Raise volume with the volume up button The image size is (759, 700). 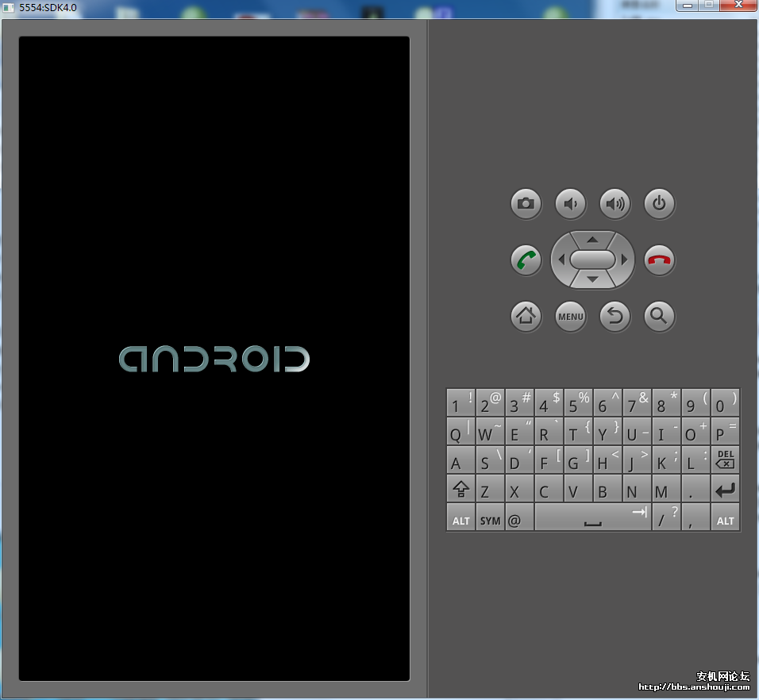tap(615, 204)
